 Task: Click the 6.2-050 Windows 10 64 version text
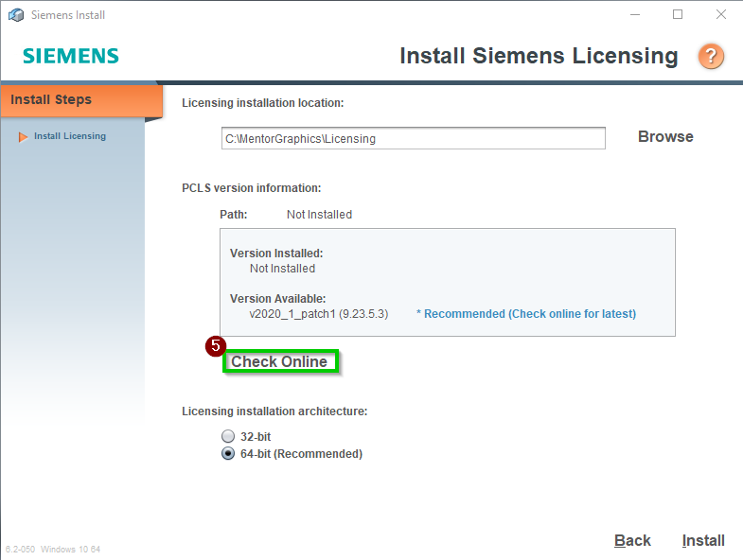click(x=53, y=549)
